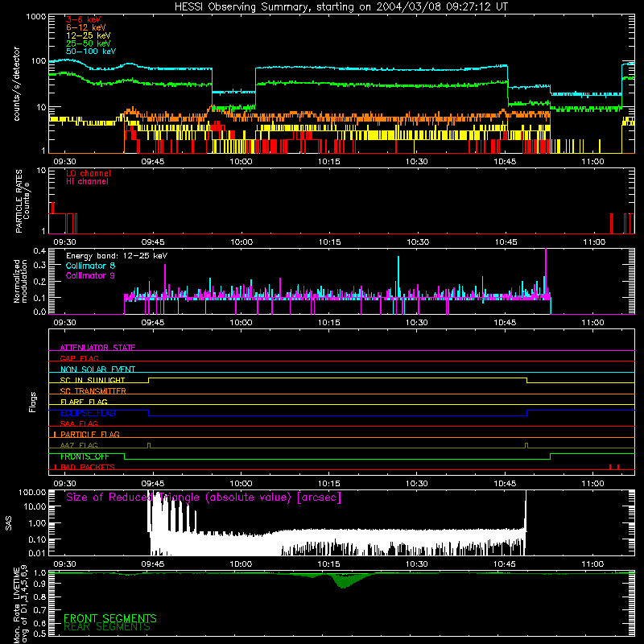Click the 10:45 tick under particle rates plot
Screen dimensions: 644x644
pyautogui.click(x=506, y=242)
